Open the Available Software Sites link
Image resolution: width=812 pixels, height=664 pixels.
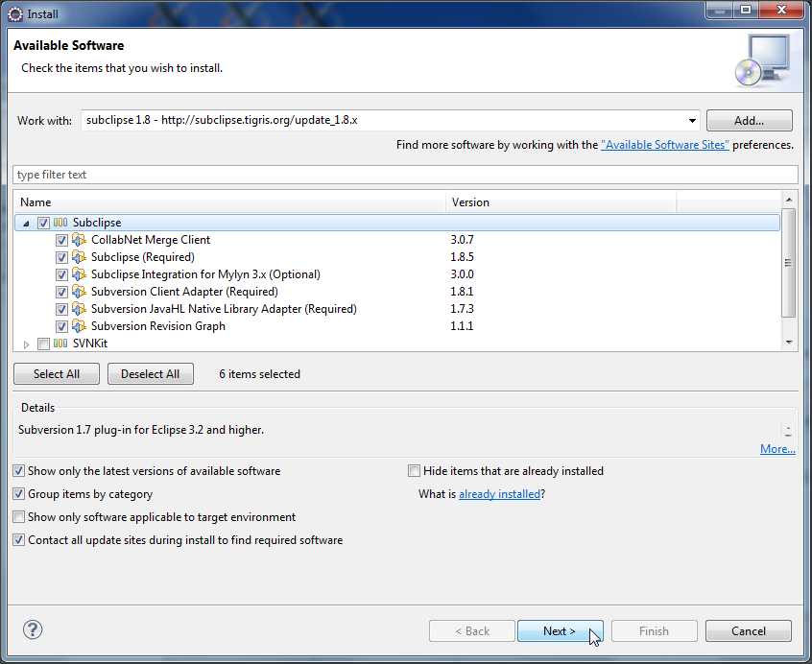pos(664,145)
